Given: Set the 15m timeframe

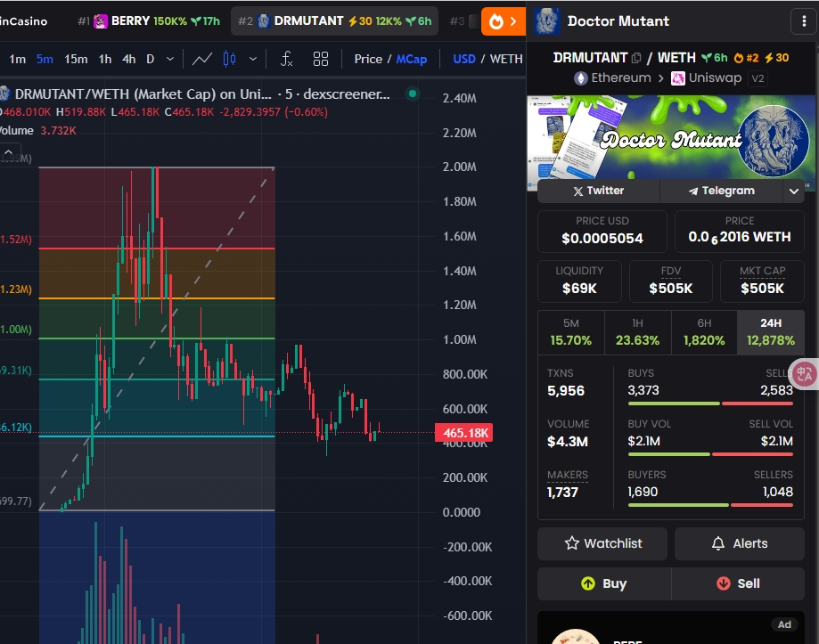Looking at the screenshot, I should (76, 59).
